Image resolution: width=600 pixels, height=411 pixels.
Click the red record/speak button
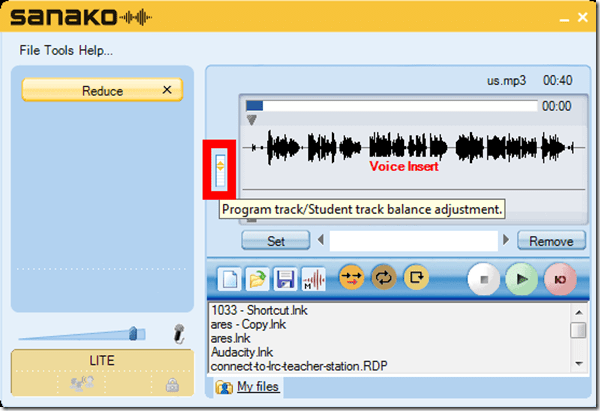pyautogui.click(x=558, y=279)
